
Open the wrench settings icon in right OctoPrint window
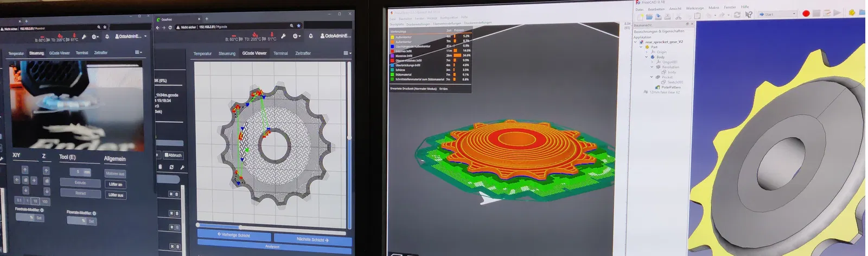pyautogui.click(x=283, y=36)
